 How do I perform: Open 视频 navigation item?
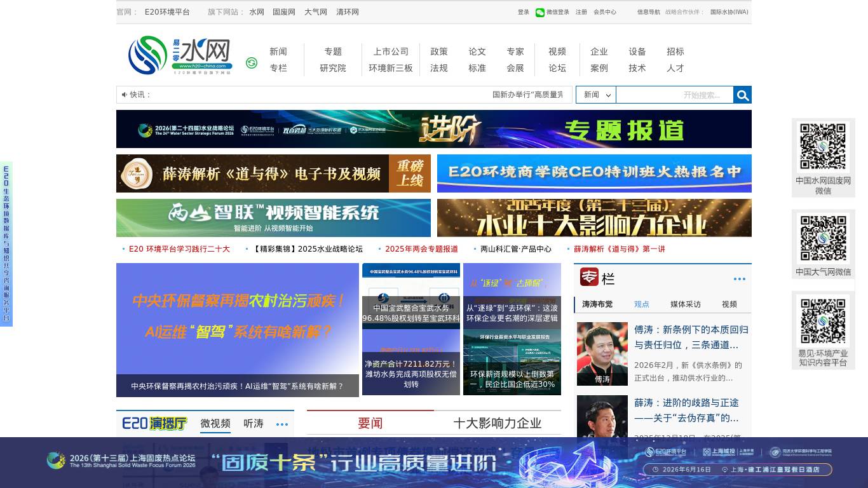coord(557,51)
